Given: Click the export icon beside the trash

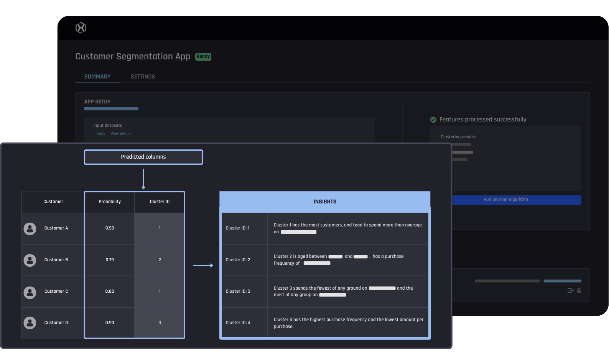Looking at the screenshot, I should tap(571, 290).
